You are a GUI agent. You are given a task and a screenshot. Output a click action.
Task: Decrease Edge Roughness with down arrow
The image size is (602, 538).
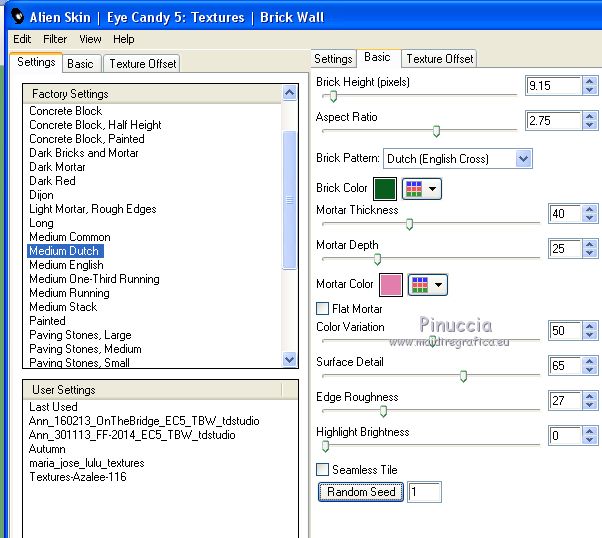590,405
